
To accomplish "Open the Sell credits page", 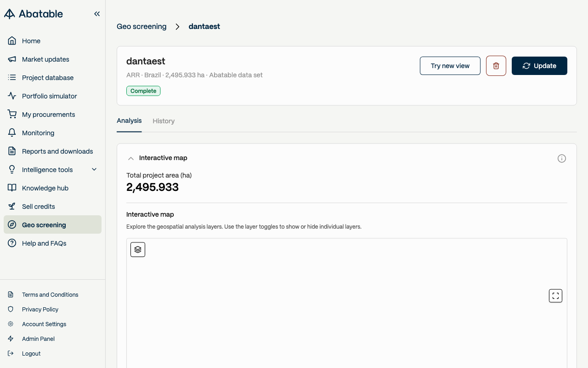I will 52,207.
